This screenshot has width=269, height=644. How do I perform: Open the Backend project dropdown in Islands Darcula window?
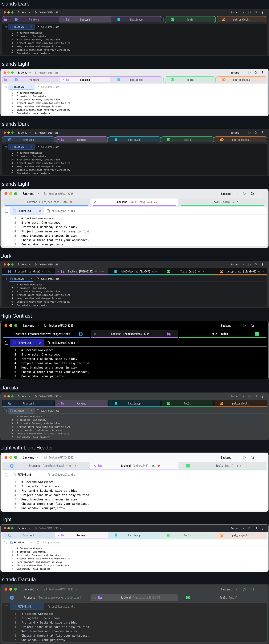[x=31, y=589]
